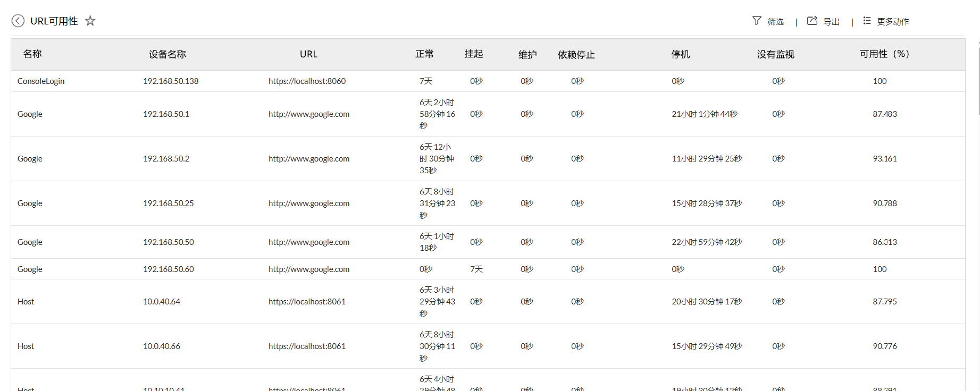
Task: Click the 可用性 (%) column header
Action: [x=884, y=54]
